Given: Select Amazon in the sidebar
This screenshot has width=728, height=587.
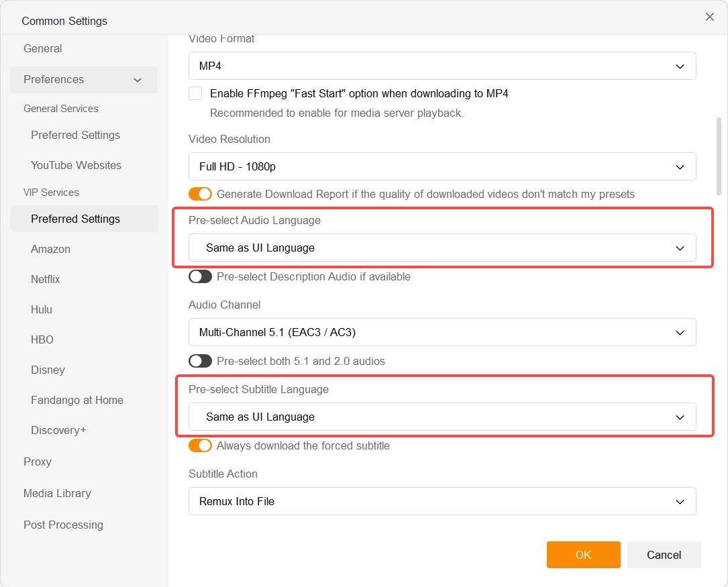Looking at the screenshot, I should pyautogui.click(x=50, y=249).
